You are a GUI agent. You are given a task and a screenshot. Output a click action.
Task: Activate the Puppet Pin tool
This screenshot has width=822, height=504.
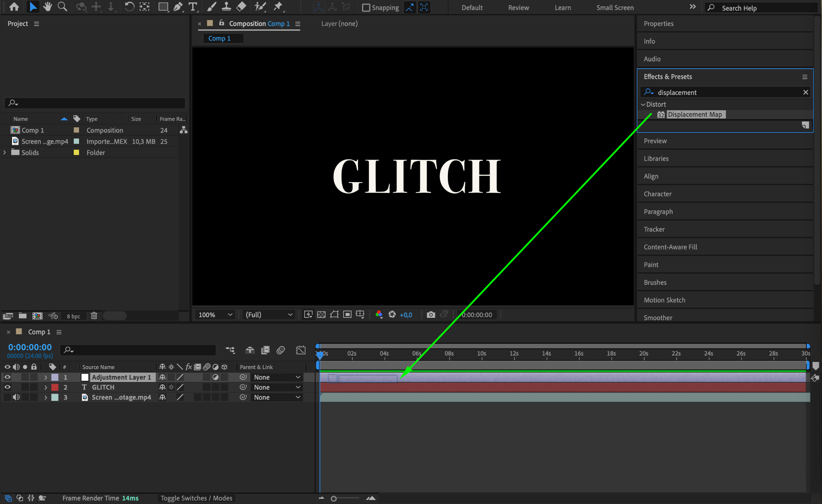click(x=278, y=7)
